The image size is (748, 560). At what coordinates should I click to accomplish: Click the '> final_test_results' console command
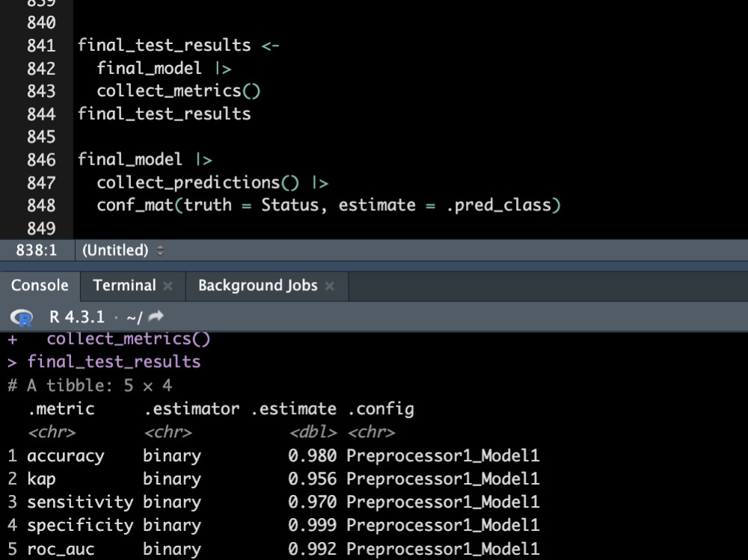[x=104, y=362]
